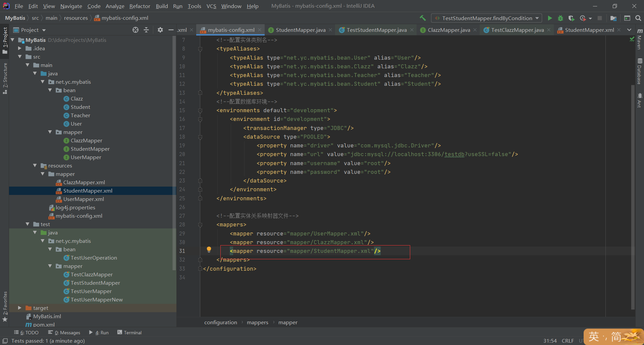Screen dimensions: 644x345
Task: Close the mybatis-config.xml tab
Action: click(x=260, y=30)
